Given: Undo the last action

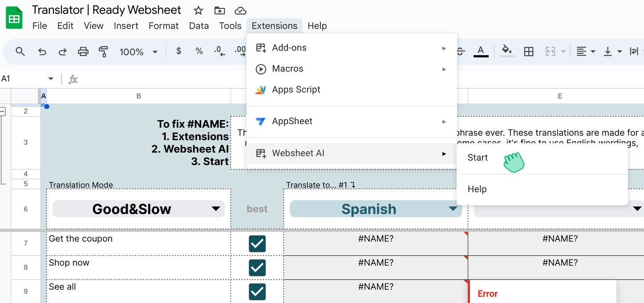Looking at the screenshot, I should point(42,52).
